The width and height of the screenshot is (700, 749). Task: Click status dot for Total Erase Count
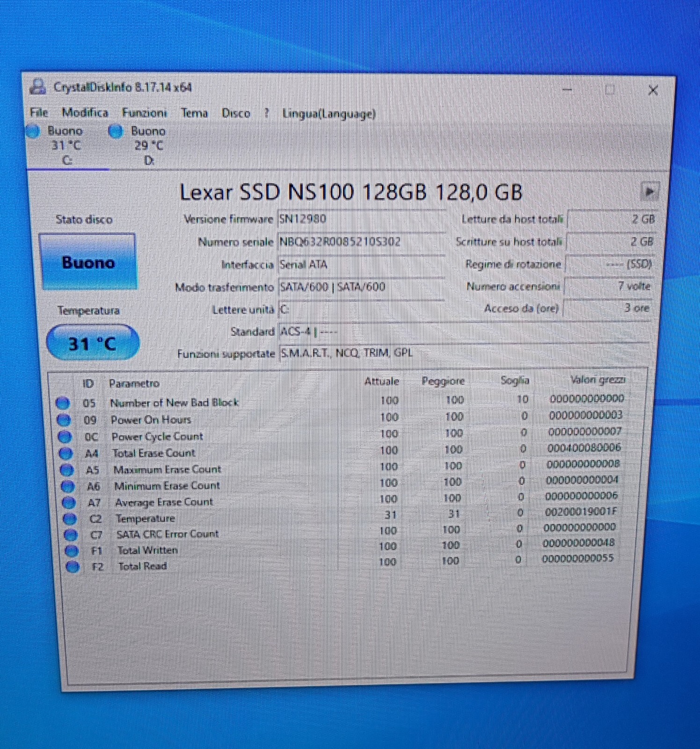(x=66, y=453)
